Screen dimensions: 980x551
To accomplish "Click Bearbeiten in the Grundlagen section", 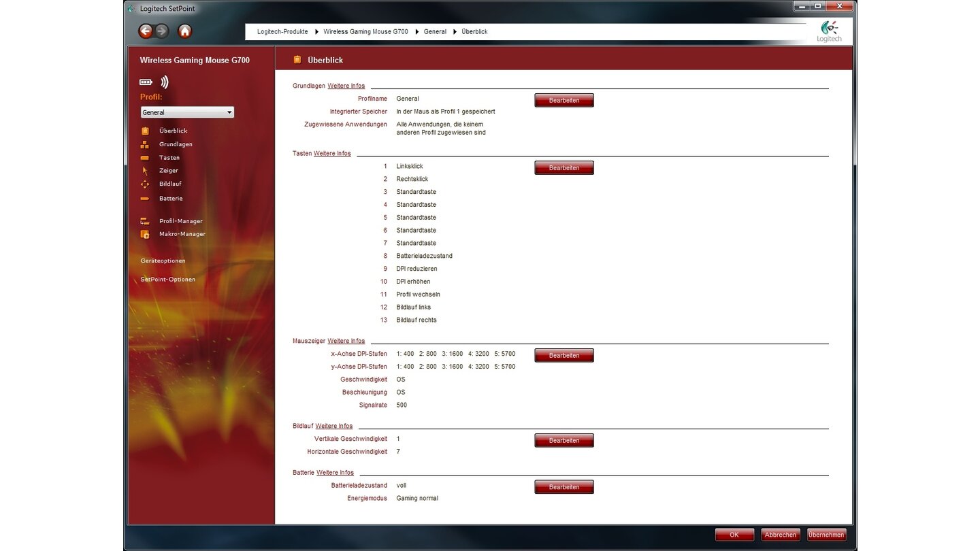I will pyautogui.click(x=564, y=101).
